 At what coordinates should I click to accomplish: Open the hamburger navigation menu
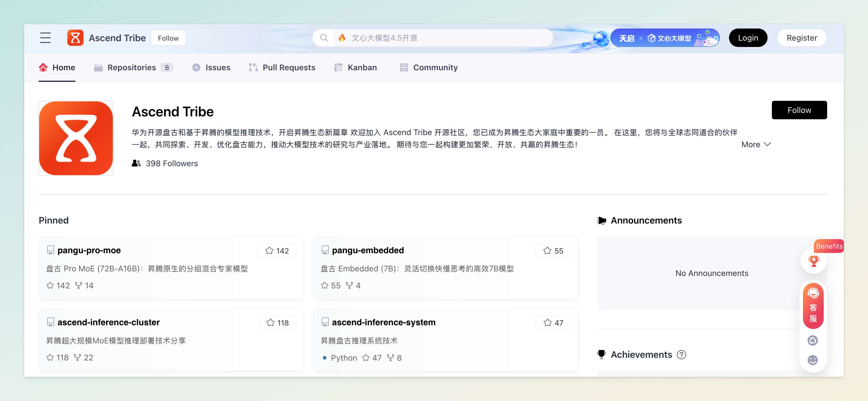click(45, 38)
